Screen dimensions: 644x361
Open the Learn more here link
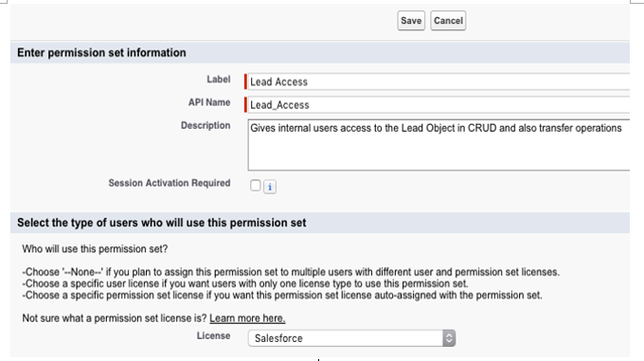tap(247, 318)
